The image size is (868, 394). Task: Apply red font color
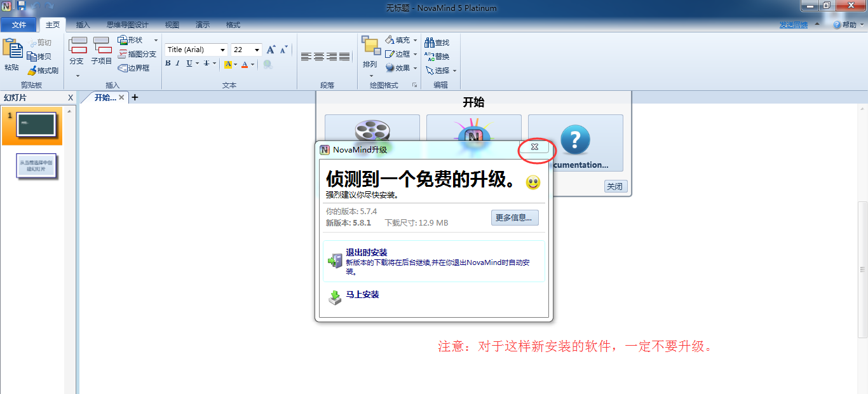245,64
